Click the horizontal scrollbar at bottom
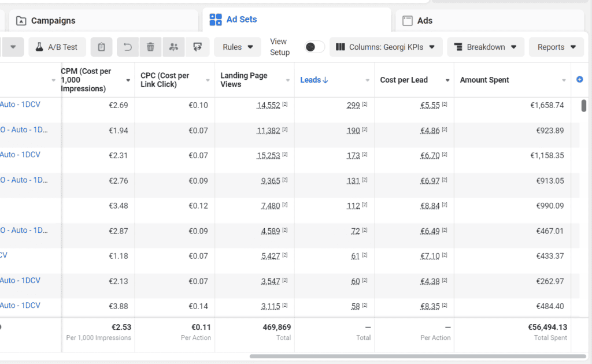The width and height of the screenshot is (592, 364). point(417,356)
